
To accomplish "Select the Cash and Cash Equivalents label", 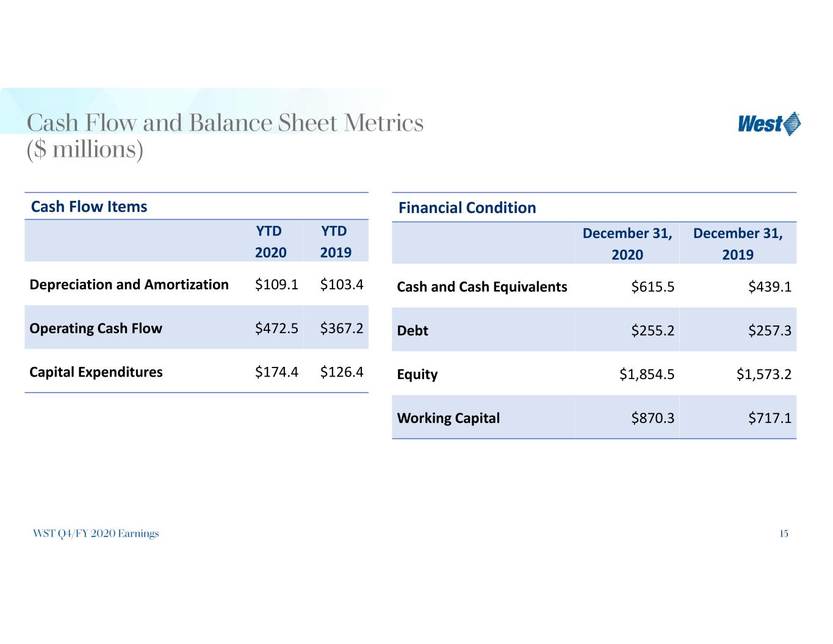I will point(481,287).
